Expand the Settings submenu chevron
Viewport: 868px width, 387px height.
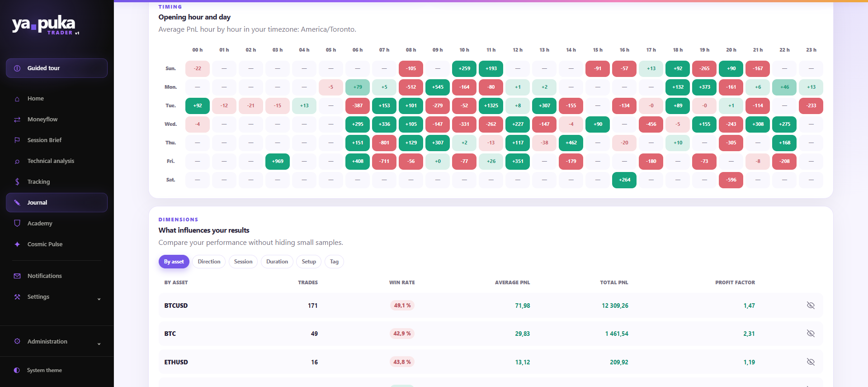[99, 299]
